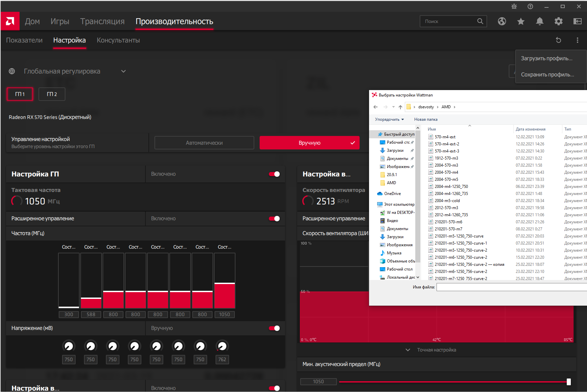Click the file icon of 570-m4-ext
587x392 pixels.
(431, 137)
